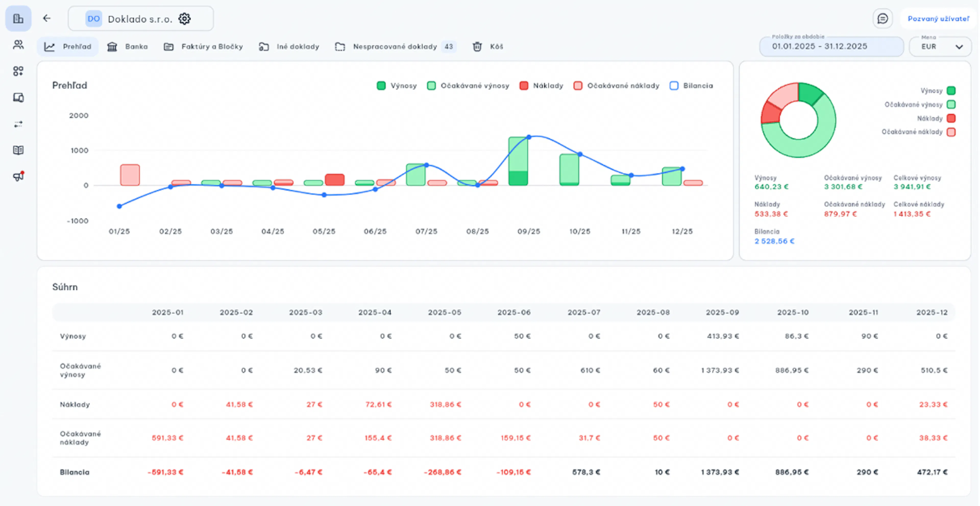Click the devices icon in sidebar

(x=18, y=98)
